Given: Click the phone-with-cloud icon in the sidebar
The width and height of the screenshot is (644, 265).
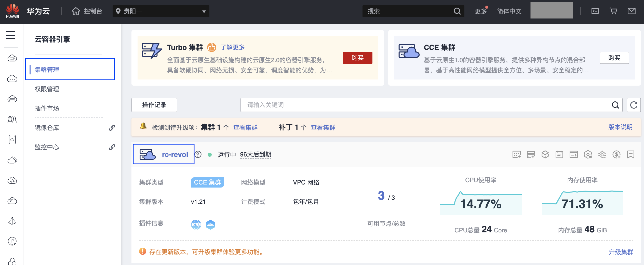Looking at the screenshot, I should click(x=12, y=139).
